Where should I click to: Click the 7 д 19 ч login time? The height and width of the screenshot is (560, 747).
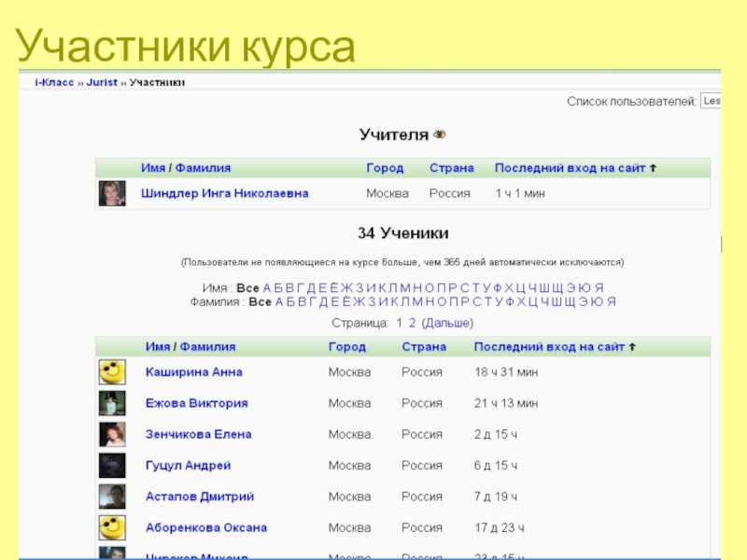tap(496, 497)
